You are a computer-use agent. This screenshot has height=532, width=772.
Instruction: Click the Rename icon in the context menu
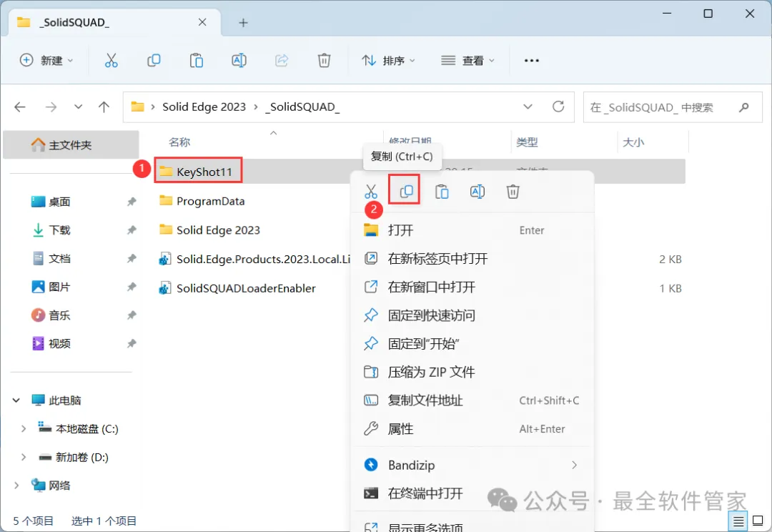[x=477, y=191]
